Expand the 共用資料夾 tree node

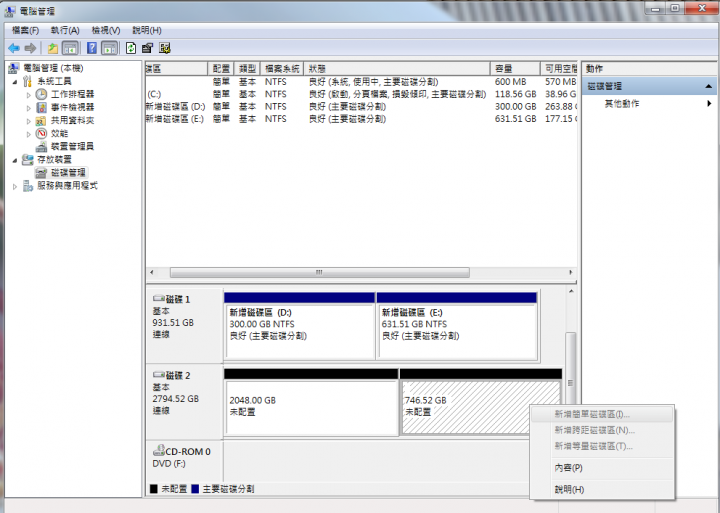pos(28,121)
